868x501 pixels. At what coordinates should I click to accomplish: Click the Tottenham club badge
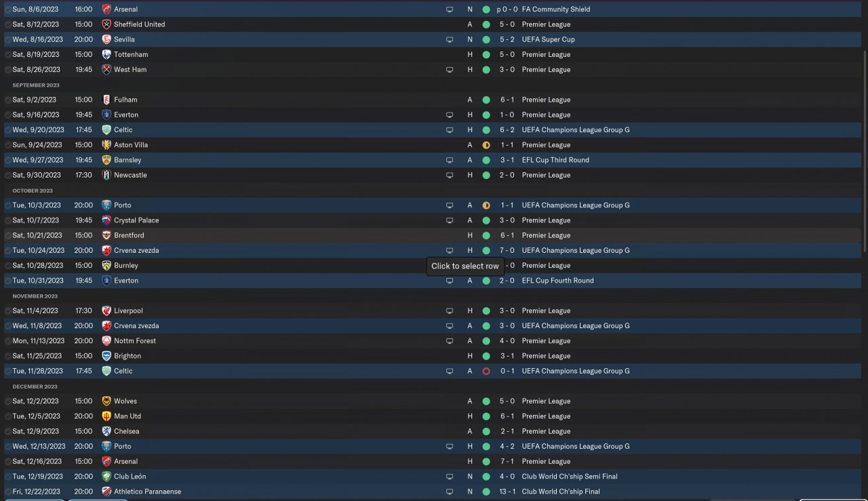106,54
